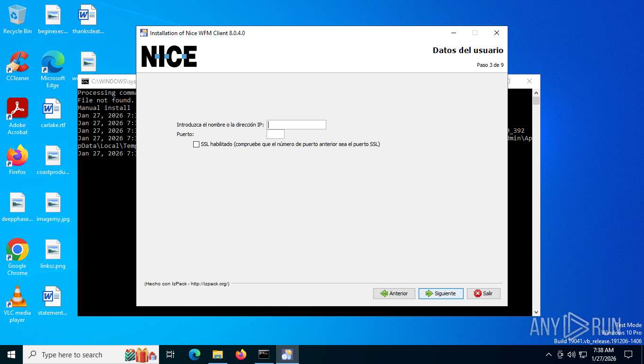Launch VLC media player shortcut
This screenshot has height=364, width=644.
pos(18,304)
